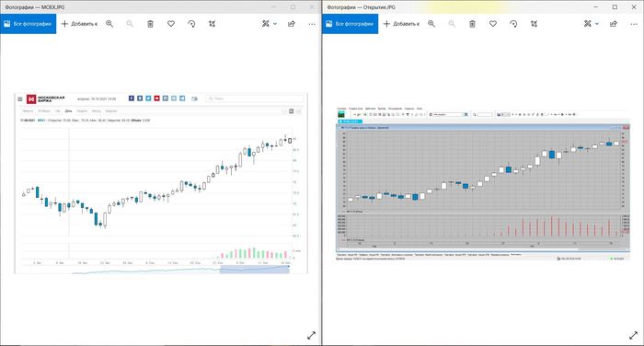Zoom in on the Открытие.JPG photo
The height and width of the screenshot is (346, 644).
pyautogui.click(x=431, y=24)
